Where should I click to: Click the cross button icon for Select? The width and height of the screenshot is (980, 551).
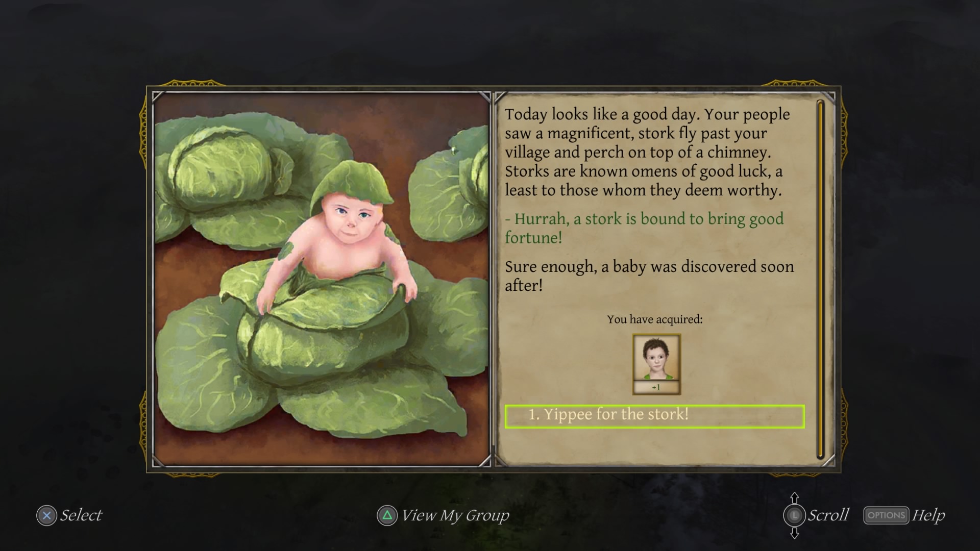[46, 516]
